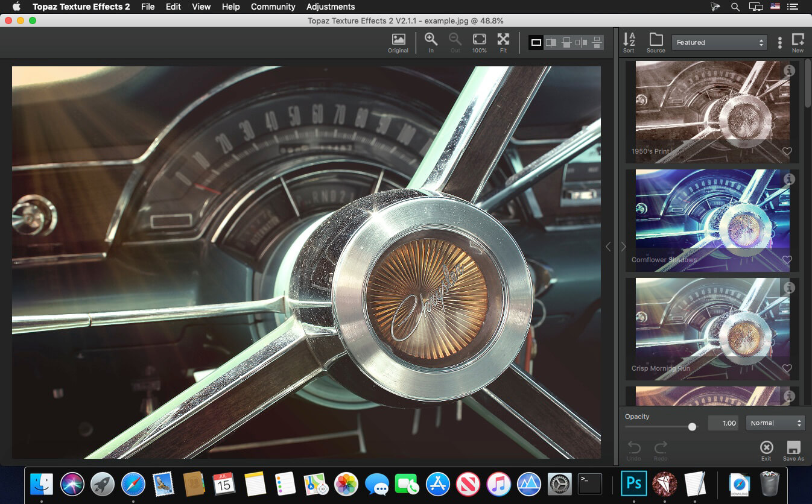View info for Cornflower Shadows effect
The image size is (812, 504).
click(x=789, y=180)
